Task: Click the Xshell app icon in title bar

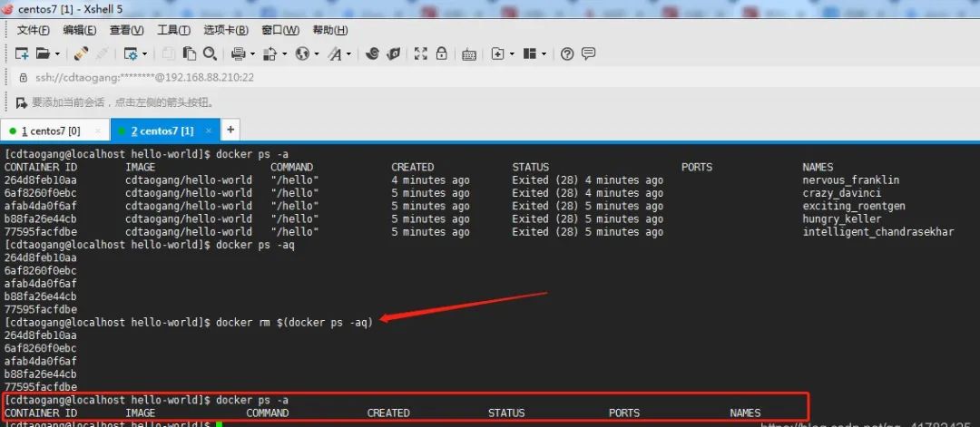Action: coord(7,9)
